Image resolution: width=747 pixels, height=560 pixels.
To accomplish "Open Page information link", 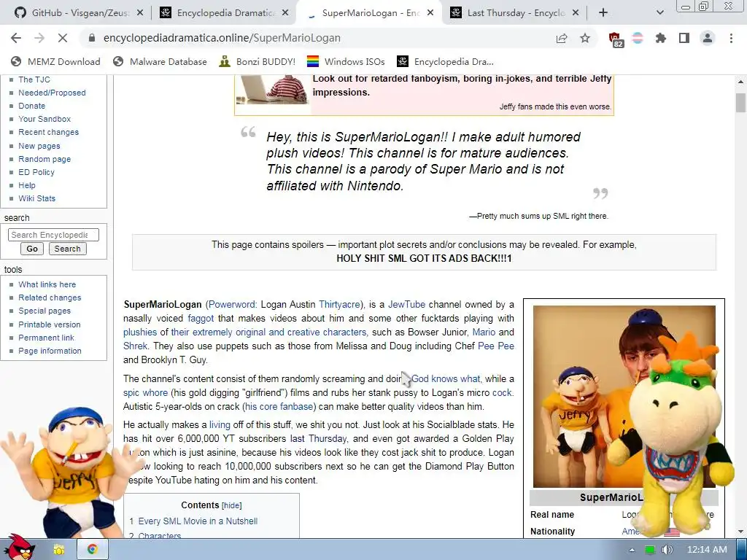I will pos(50,351).
